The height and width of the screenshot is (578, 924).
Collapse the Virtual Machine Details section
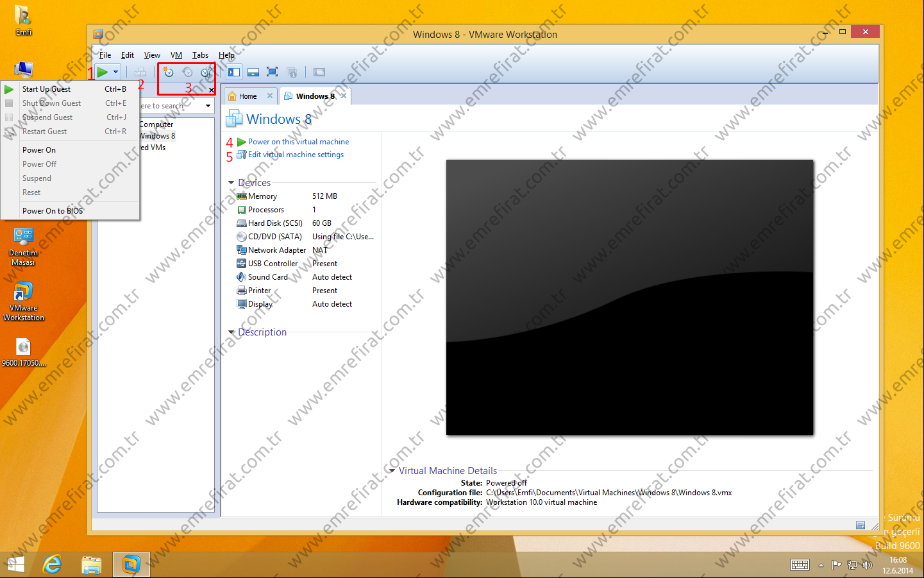(x=392, y=470)
